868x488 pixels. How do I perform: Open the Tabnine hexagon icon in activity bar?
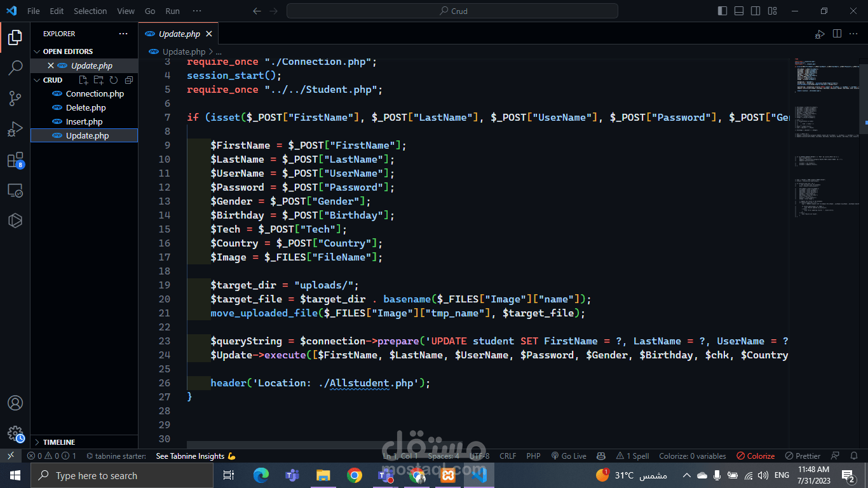(x=15, y=220)
